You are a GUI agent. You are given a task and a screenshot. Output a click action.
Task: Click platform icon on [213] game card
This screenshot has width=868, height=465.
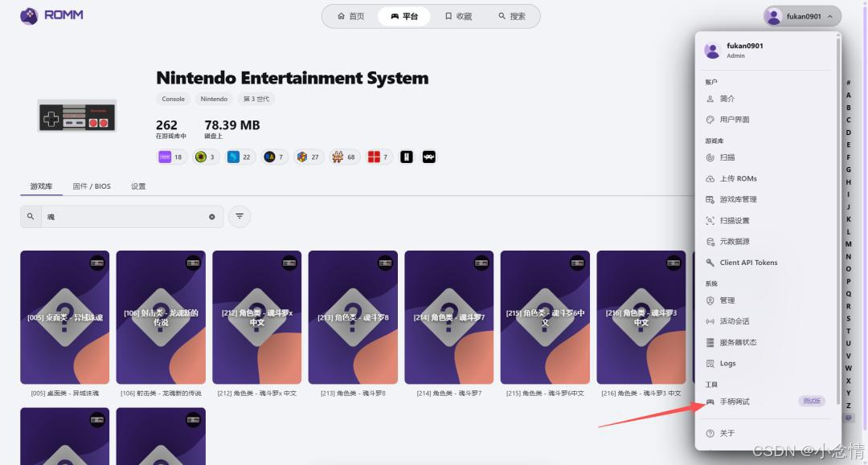tap(385, 263)
